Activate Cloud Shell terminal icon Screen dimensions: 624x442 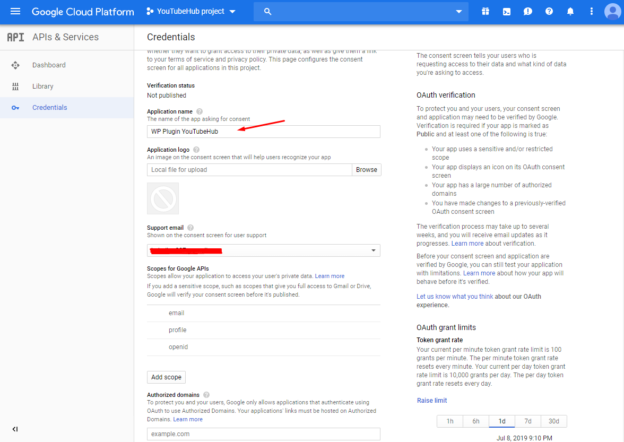[x=506, y=11]
